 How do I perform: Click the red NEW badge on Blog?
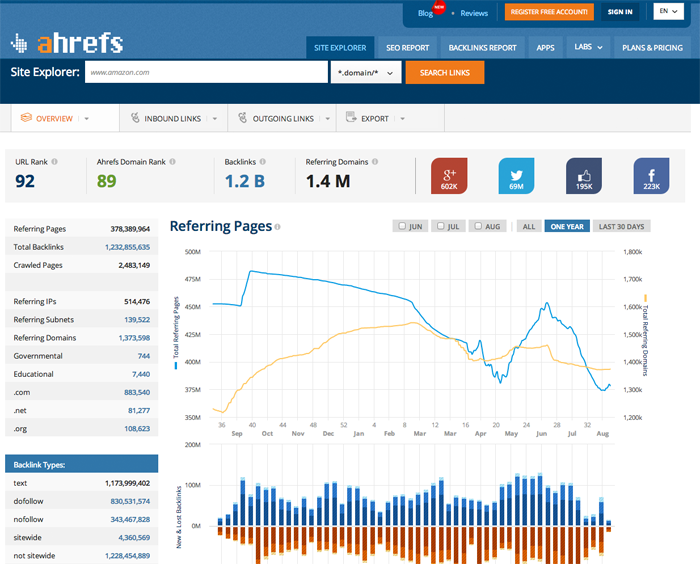439,8
